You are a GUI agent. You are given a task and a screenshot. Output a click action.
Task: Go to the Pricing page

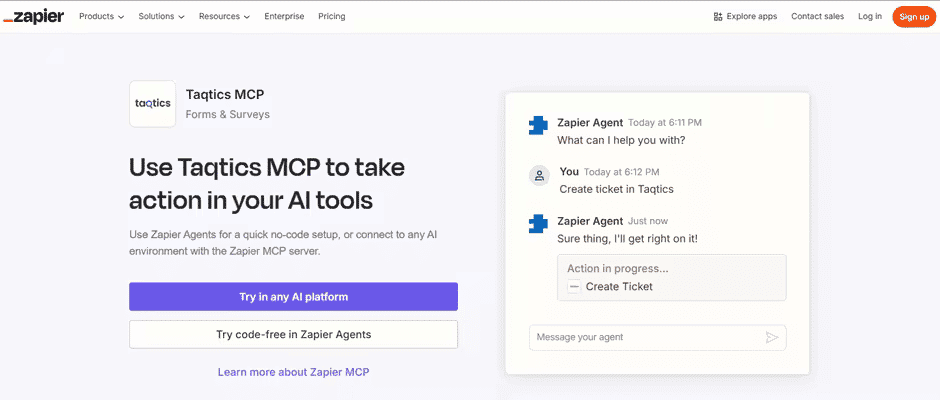tap(332, 16)
